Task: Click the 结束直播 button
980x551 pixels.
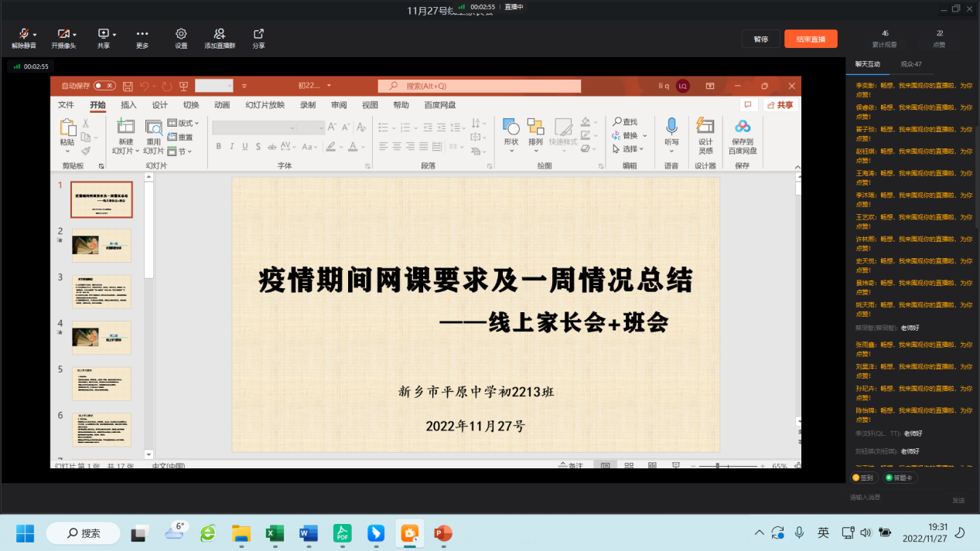Action: (811, 39)
